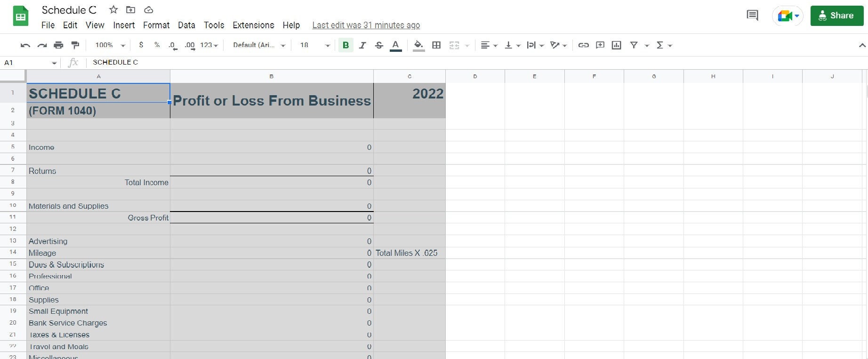The width and height of the screenshot is (868, 359).
Task: Open horizontal align dropdown
Action: click(489, 45)
